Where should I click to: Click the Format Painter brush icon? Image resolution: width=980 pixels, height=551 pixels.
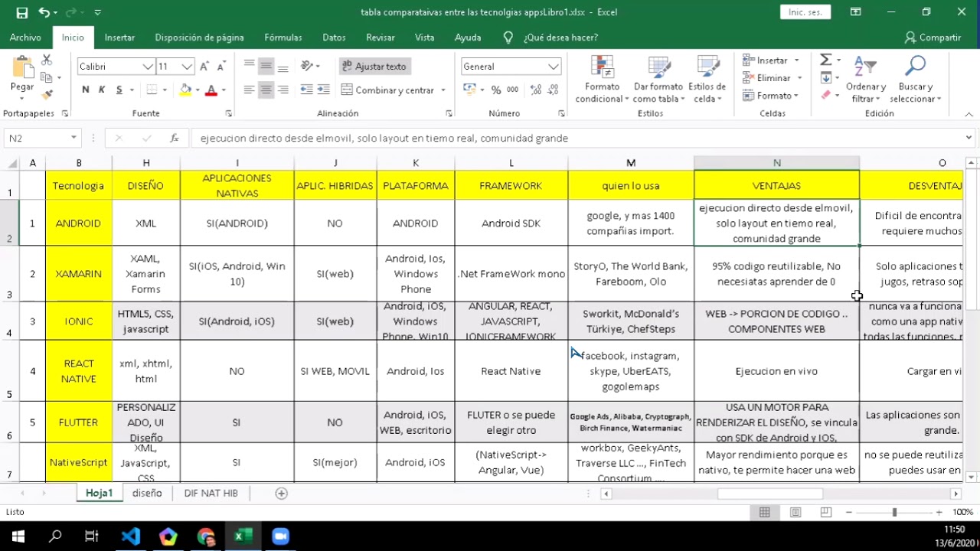click(47, 95)
